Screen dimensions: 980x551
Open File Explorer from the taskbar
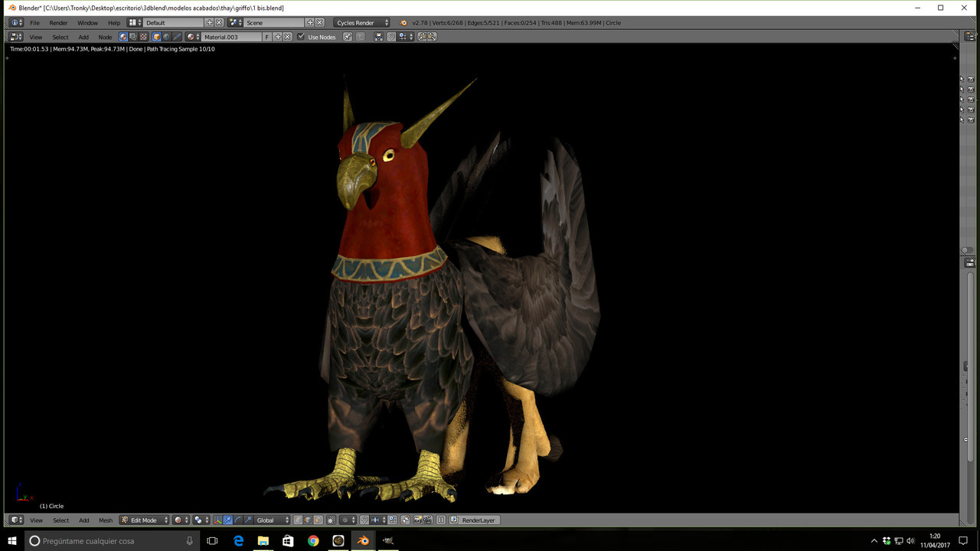(x=263, y=540)
